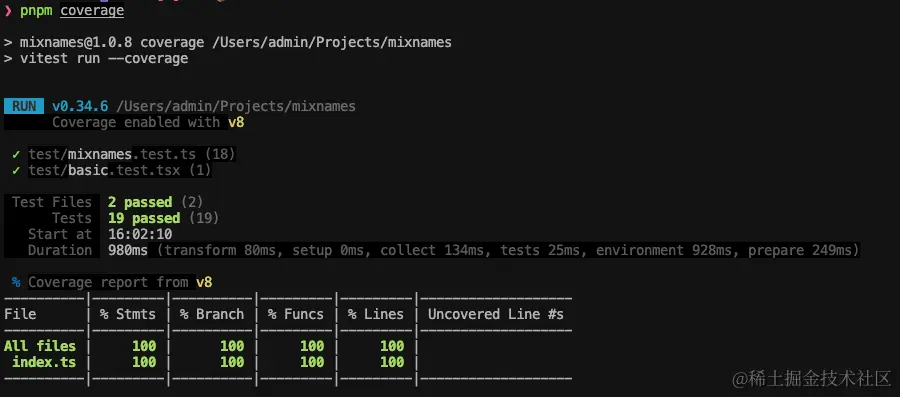Click the 980ms duration value
900x397 pixels.
(128, 250)
